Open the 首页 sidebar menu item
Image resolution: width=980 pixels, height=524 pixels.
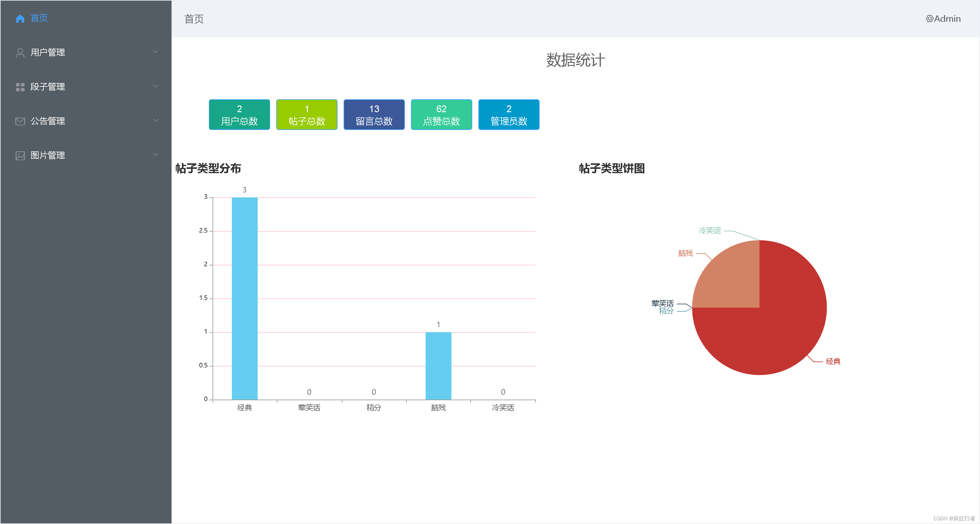tap(86, 18)
